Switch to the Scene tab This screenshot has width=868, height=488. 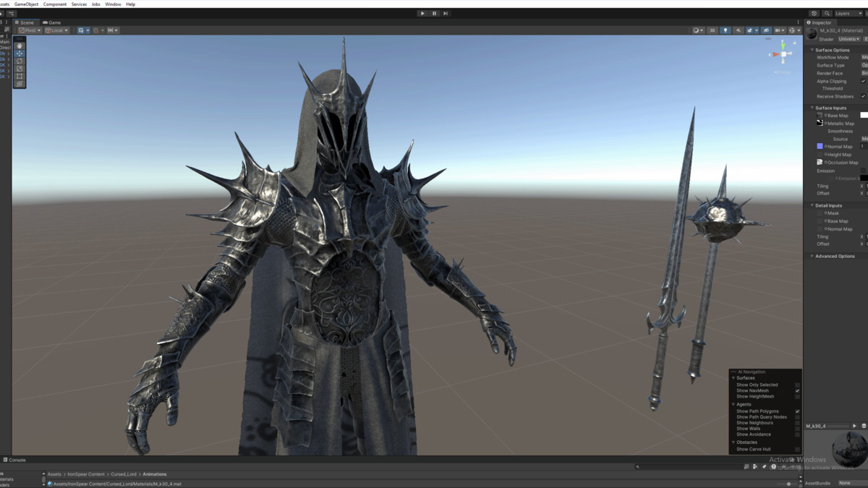[x=25, y=22]
